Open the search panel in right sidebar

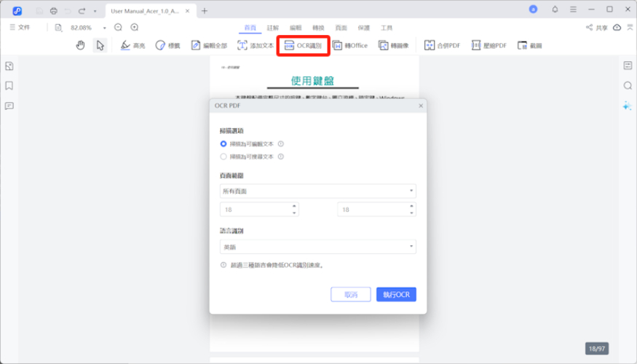(x=628, y=86)
